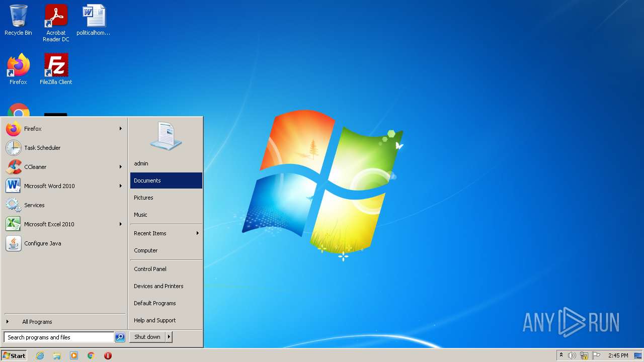Open Devices and Printers
Viewport: 644px width, 362px height.
click(166, 286)
